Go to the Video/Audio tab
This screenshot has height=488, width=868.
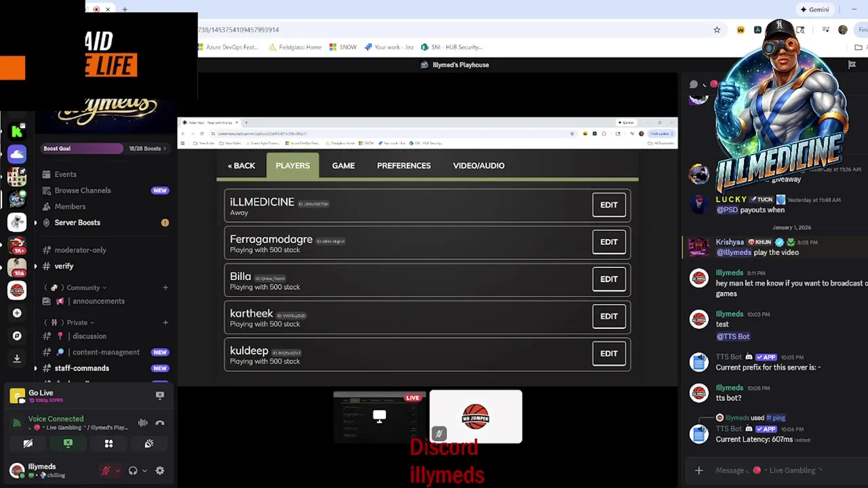(x=479, y=165)
